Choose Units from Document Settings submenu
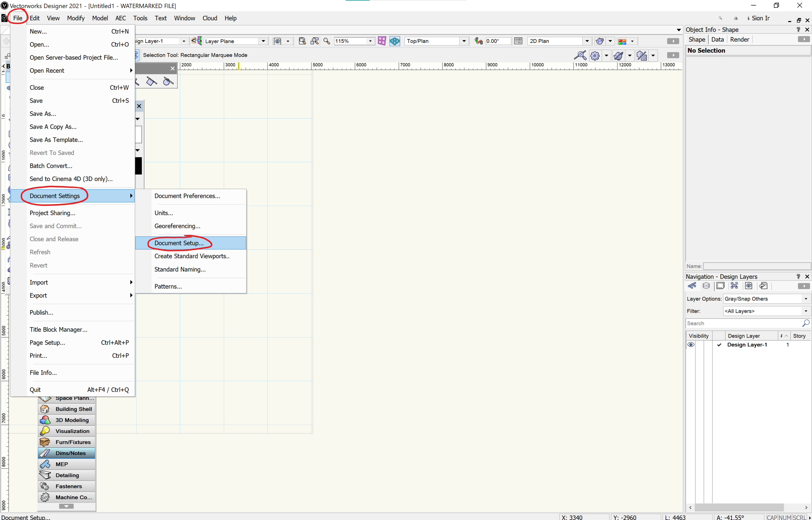Screen dimensions: 812x520 pyautogui.click(x=191, y=213)
